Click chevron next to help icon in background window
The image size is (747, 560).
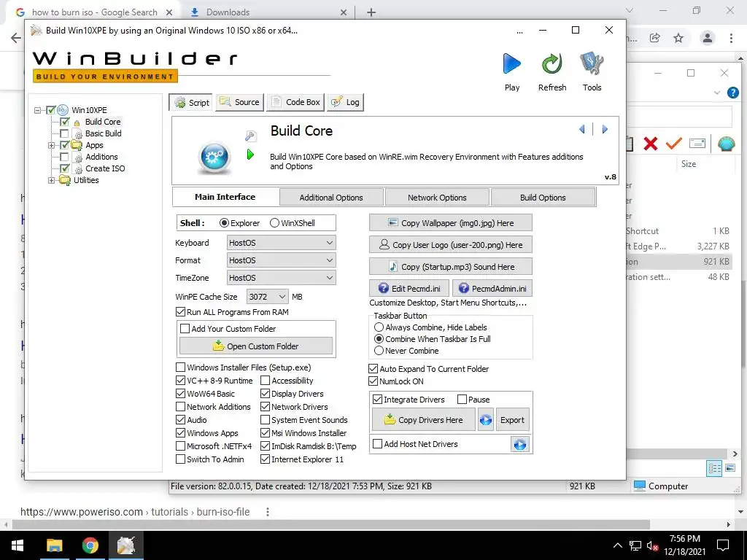point(716,93)
